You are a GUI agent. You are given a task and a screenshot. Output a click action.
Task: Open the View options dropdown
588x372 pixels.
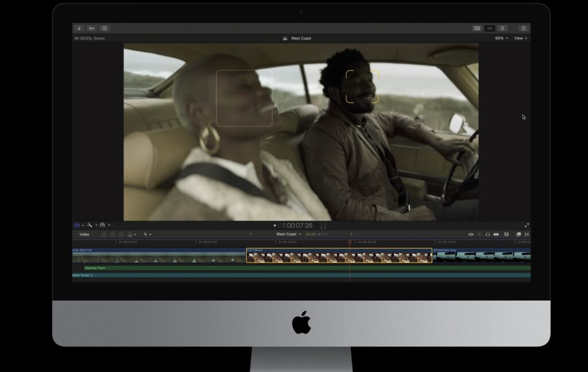[x=520, y=39]
